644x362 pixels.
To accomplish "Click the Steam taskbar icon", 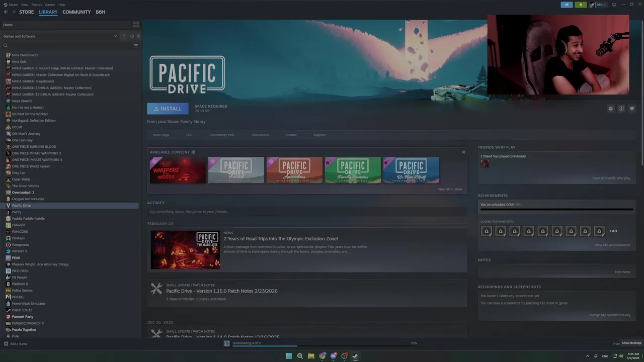I will [x=355, y=356].
